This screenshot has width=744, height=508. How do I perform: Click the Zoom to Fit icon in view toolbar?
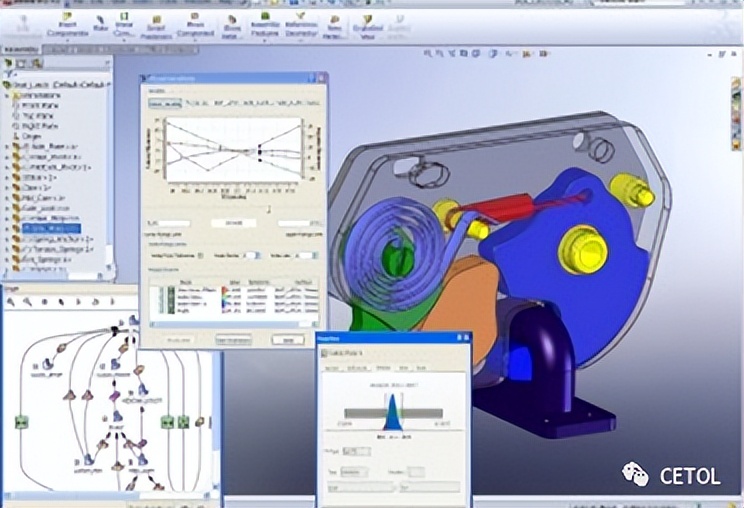pyautogui.click(x=428, y=54)
